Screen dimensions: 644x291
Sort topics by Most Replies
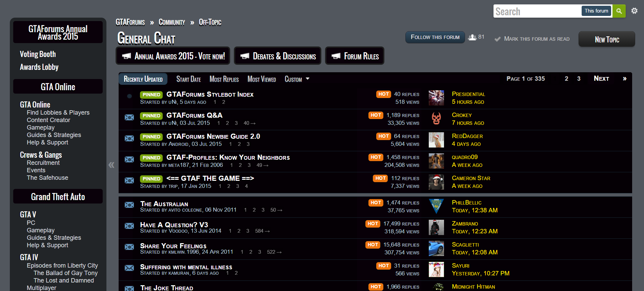tap(224, 79)
